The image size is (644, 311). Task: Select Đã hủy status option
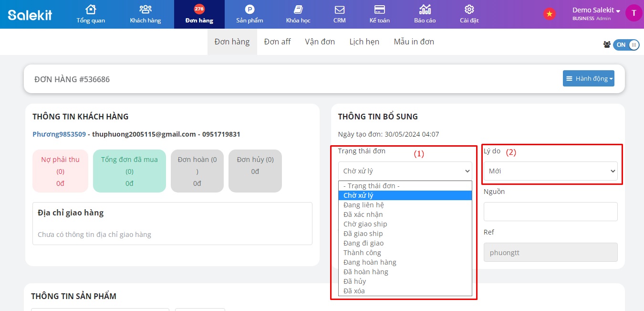coord(354,281)
